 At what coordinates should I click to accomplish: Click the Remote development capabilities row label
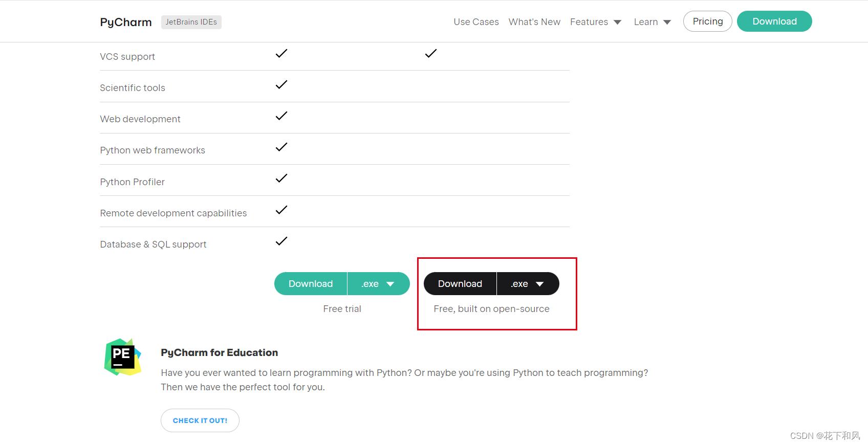point(173,213)
